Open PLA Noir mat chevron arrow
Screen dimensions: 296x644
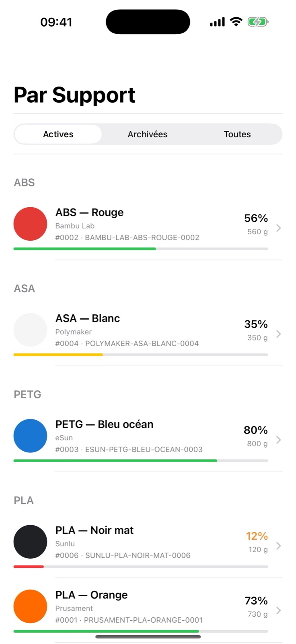pos(278,545)
